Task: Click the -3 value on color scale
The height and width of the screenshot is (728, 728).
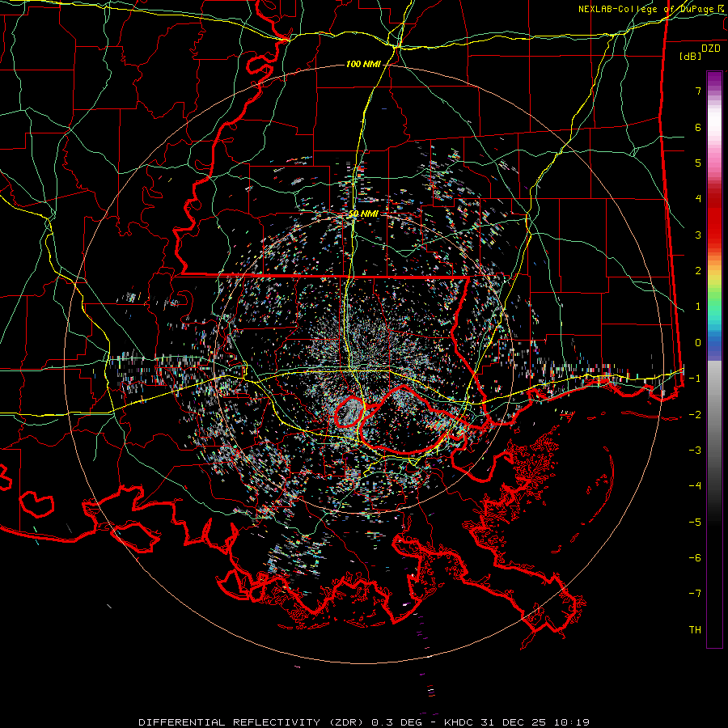Action: (x=695, y=451)
